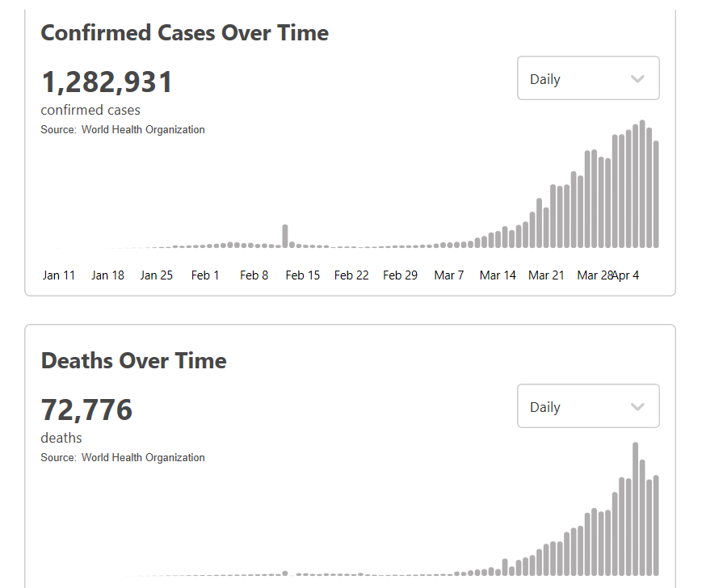Click the World Health Organization source under confirmed cases
The height and width of the screenshot is (588, 702).
143,129
